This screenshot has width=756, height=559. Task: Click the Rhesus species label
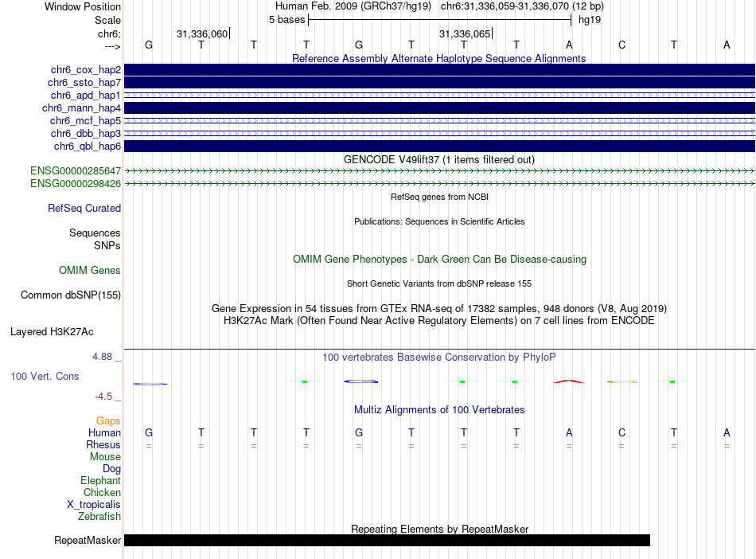[x=103, y=444]
